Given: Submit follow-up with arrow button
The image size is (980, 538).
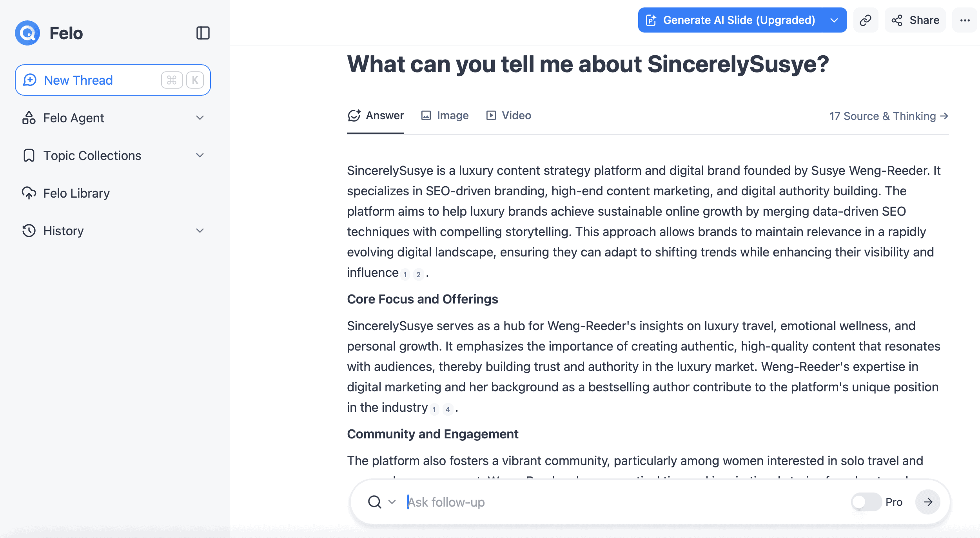Looking at the screenshot, I should click(927, 502).
